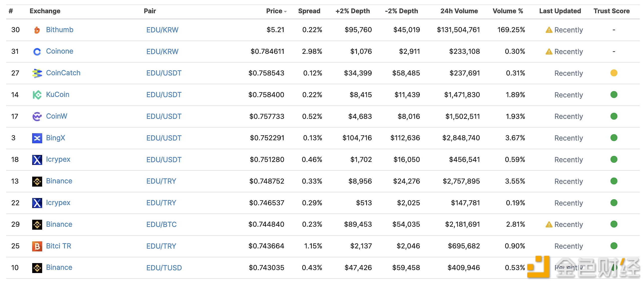Click the BingX exchange logo icon

[x=37, y=138]
